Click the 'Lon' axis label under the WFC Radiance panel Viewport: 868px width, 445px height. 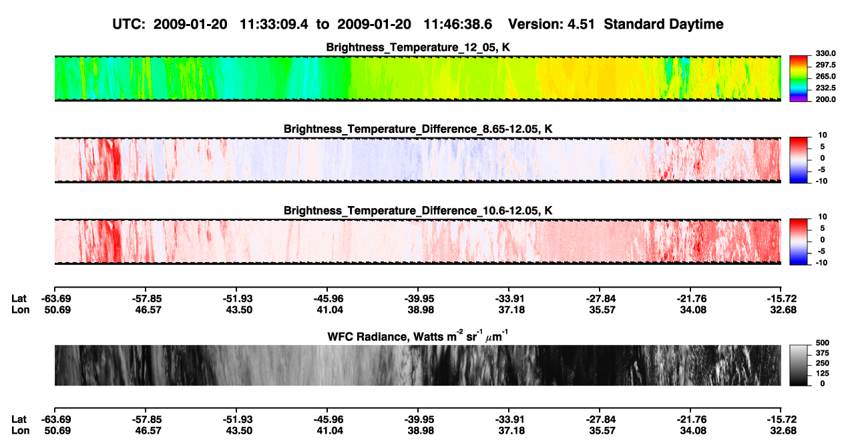[19, 430]
